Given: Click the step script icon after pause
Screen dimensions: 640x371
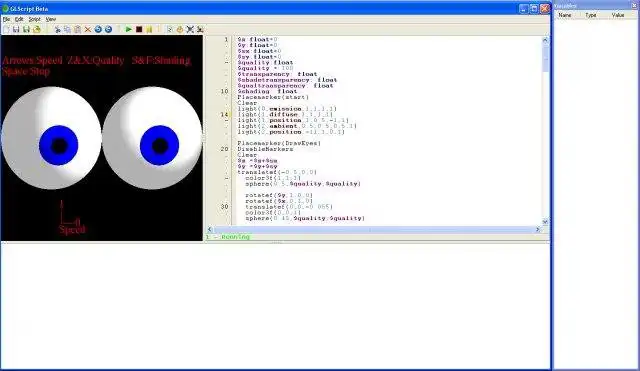Looking at the screenshot, I should click(169, 29).
